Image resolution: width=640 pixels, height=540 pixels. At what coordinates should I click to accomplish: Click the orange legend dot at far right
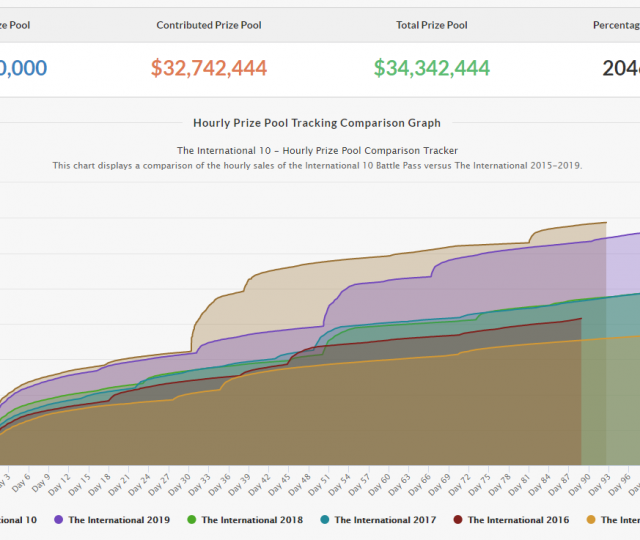(591, 520)
